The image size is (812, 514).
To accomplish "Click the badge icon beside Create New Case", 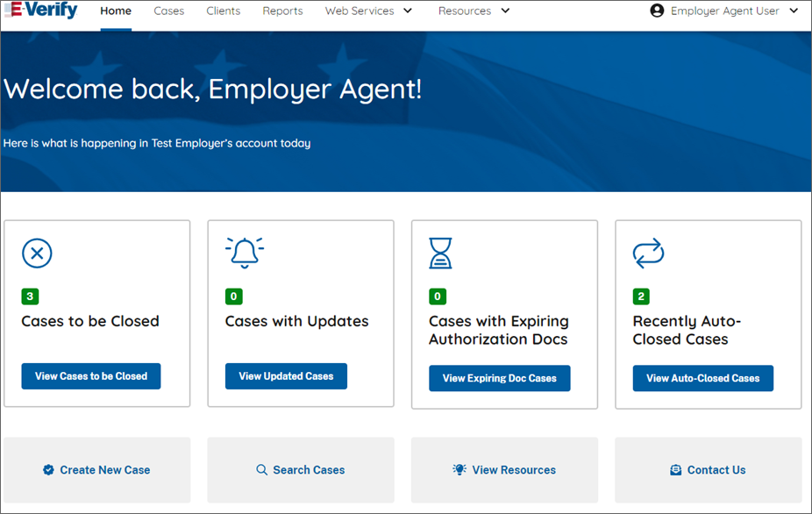I will tap(48, 470).
